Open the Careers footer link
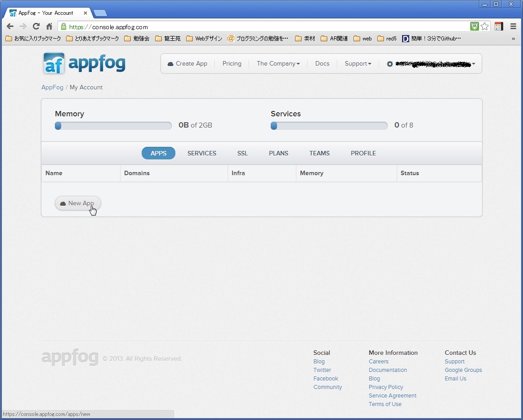 point(379,362)
